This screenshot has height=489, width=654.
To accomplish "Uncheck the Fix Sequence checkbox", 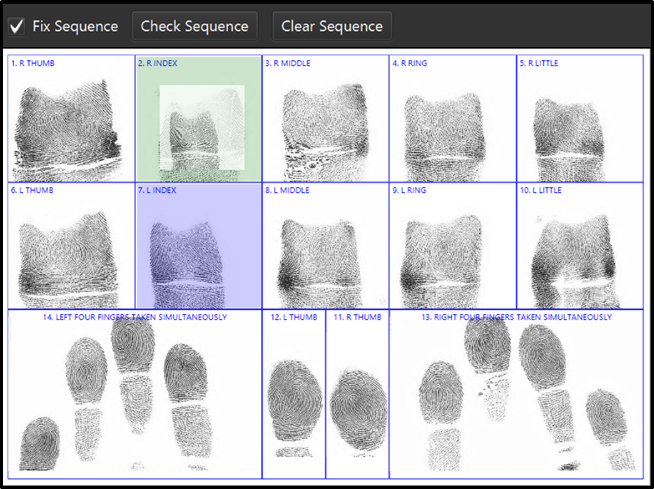I will tap(16, 27).
